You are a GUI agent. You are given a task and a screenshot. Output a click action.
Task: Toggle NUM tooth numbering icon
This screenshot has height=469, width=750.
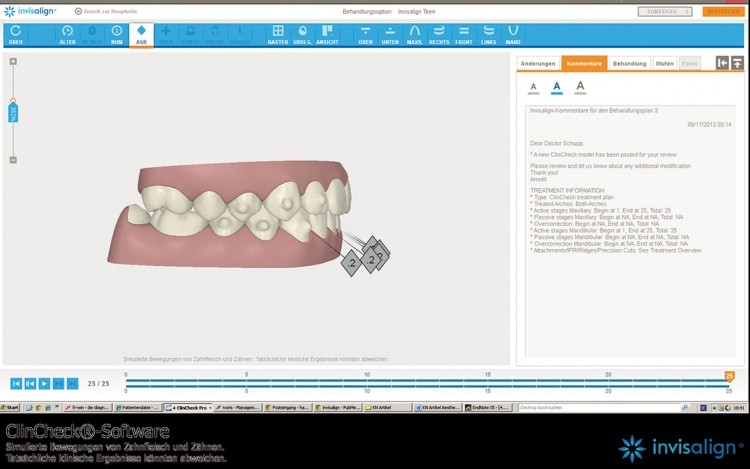tap(117, 32)
